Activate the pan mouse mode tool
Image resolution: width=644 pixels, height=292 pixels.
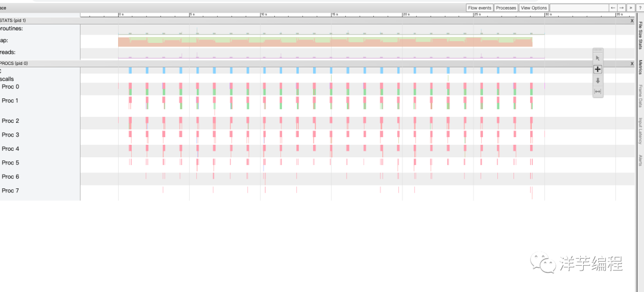(597, 69)
